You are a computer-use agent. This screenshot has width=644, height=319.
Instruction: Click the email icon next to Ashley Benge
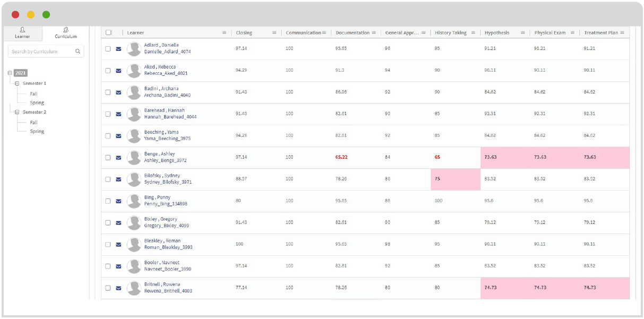click(118, 158)
